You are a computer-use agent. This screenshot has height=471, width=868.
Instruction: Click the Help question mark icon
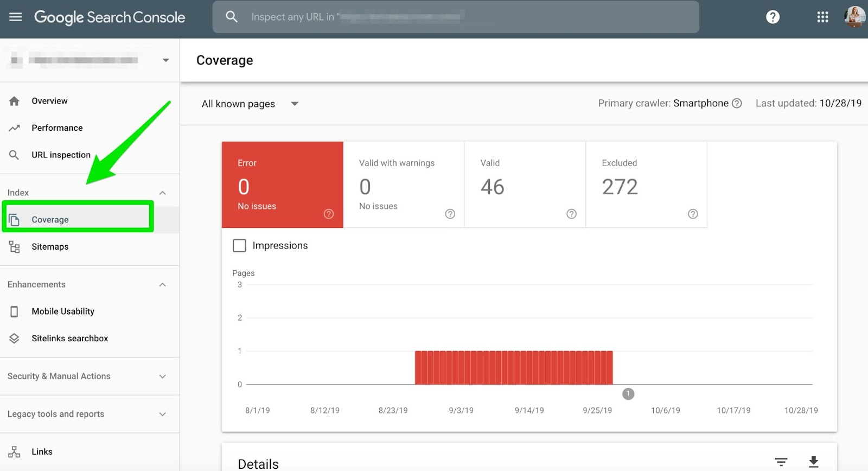pyautogui.click(x=773, y=17)
